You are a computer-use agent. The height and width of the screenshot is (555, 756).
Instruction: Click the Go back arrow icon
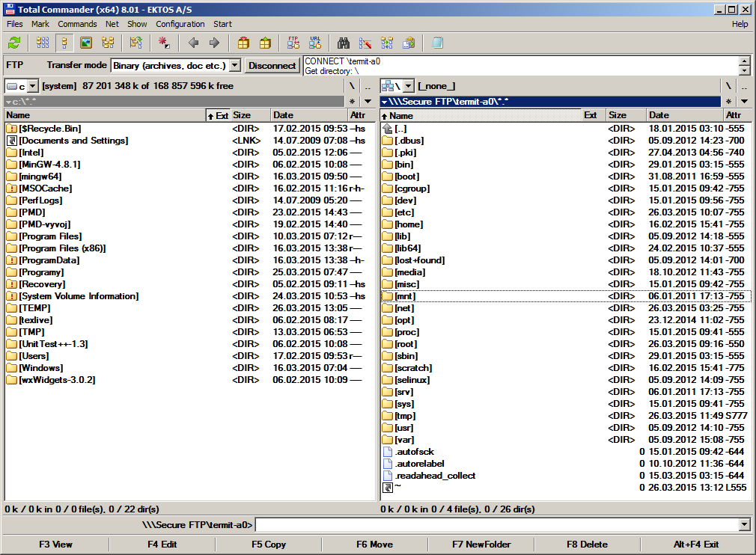tap(193, 43)
